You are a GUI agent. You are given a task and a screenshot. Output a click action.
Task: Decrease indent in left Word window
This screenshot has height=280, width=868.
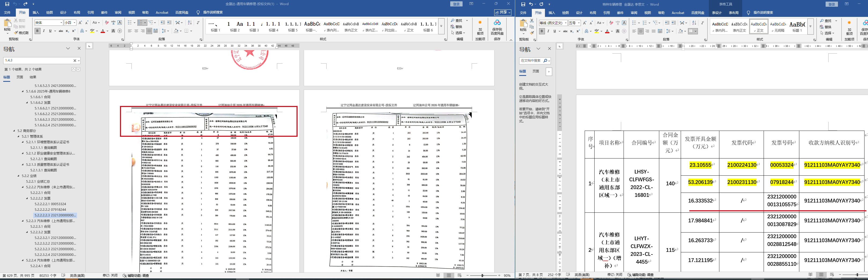163,23
